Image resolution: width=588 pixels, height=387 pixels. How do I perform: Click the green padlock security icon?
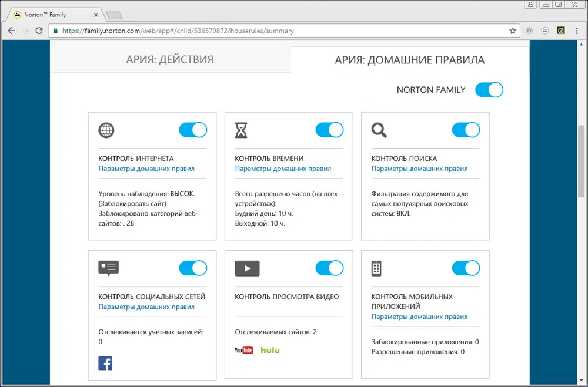pyautogui.click(x=55, y=31)
